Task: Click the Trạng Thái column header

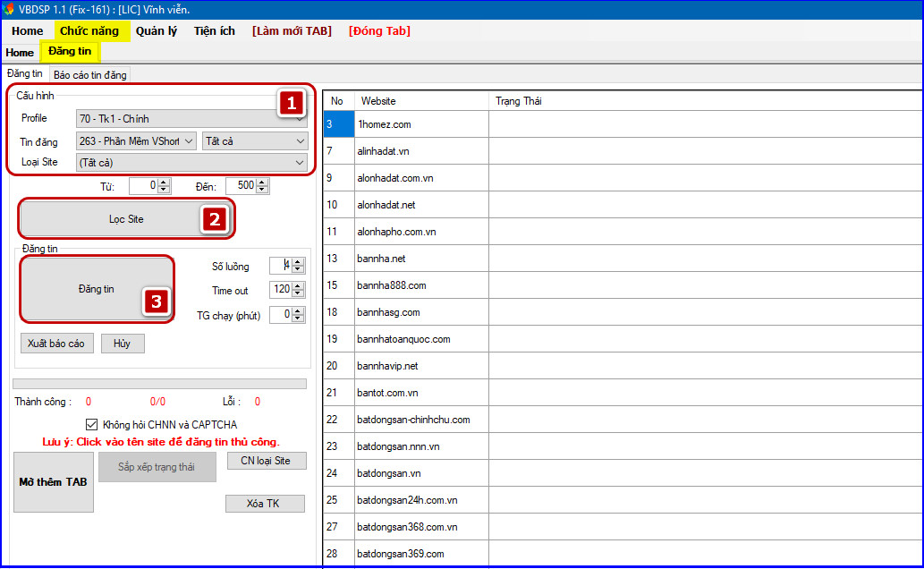Action: click(x=706, y=101)
